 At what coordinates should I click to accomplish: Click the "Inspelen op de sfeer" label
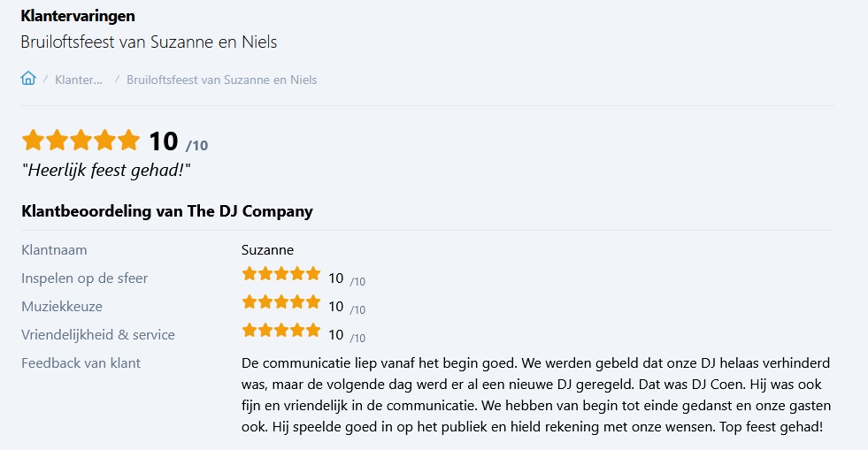[84, 278]
